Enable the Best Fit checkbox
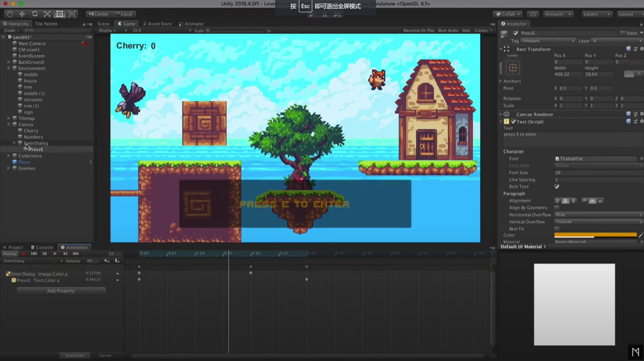The height and width of the screenshot is (361, 644). pos(557,229)
